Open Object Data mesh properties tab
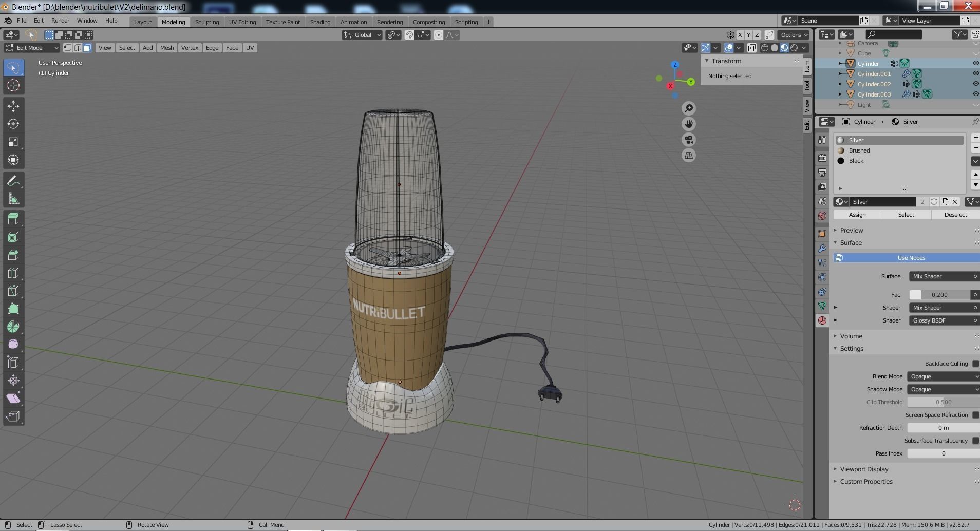The width and height of the screenshot is (980, 531). click(822, 306)
